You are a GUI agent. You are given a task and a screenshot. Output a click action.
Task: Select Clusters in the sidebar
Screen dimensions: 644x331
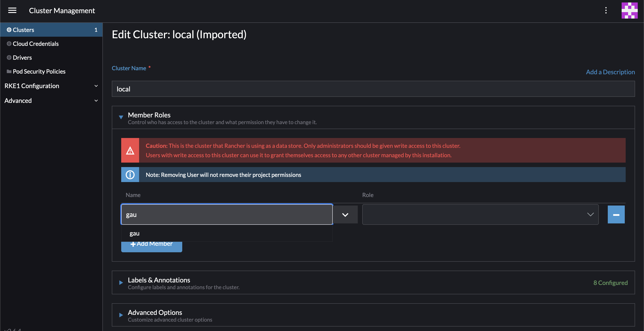point(23,30)
